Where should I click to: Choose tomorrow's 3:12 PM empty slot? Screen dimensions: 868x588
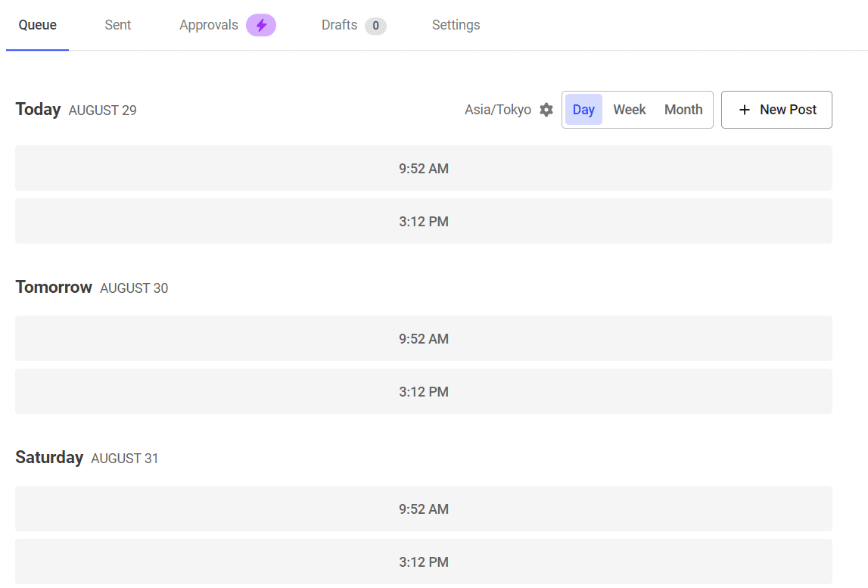coord(424,391)
